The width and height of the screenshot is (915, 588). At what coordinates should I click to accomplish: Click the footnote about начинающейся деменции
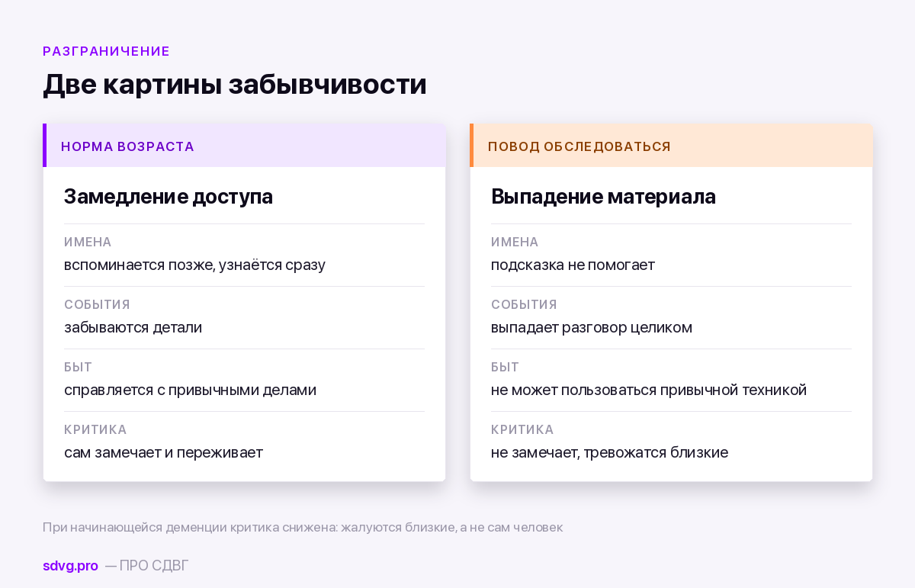[x=303, y=527]
